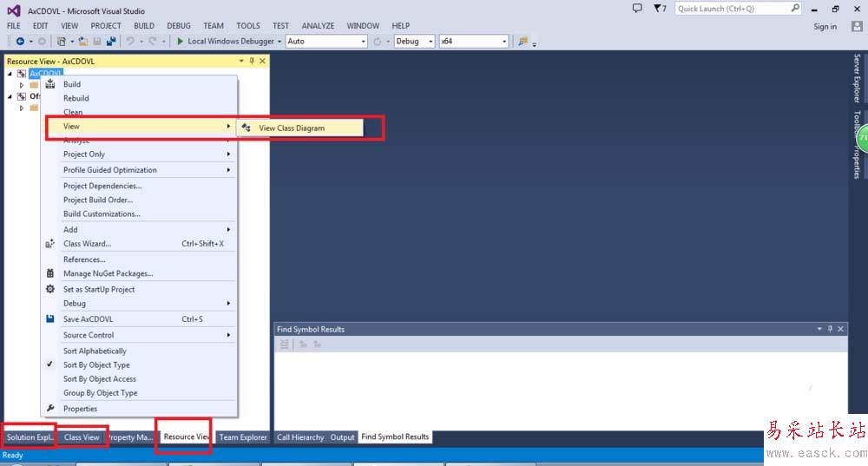Click the Undo toolbar icon
Image resolution: width=868 pixels, height=466 pixels.
[x=130, y=42]
